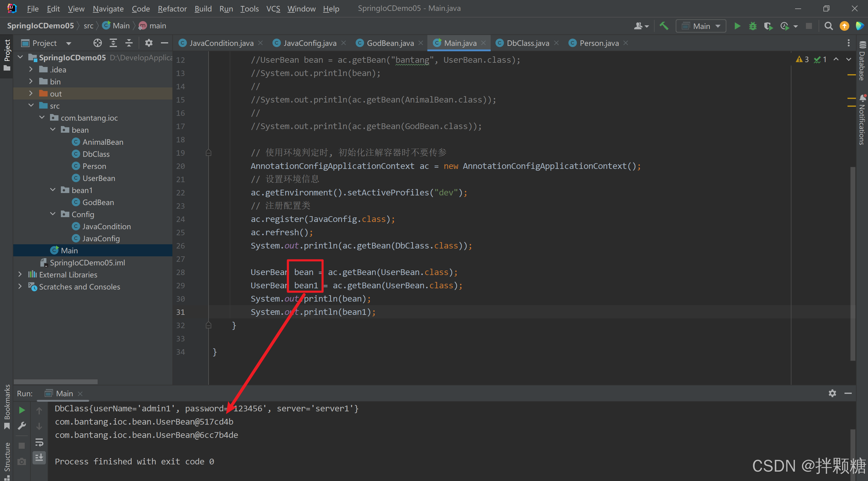Toggle soft-wrap in Run console
The image size is (868, 481).
tap(39, 442)
